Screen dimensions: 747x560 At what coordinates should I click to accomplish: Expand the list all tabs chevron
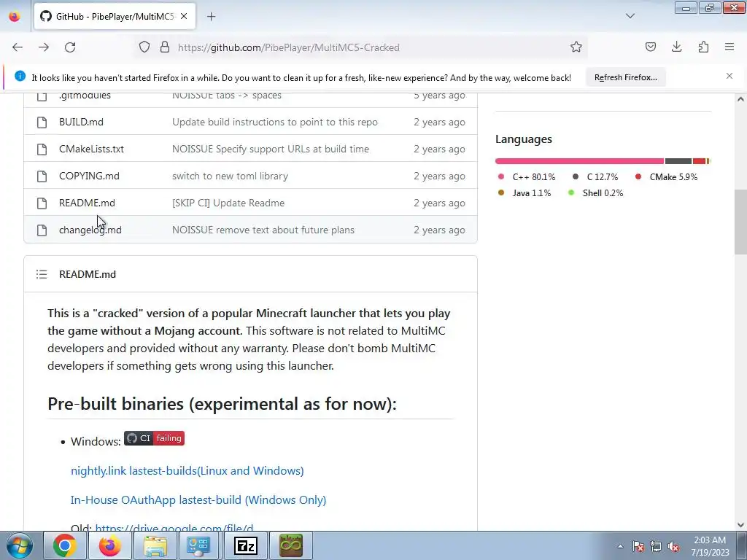point(630,16)
